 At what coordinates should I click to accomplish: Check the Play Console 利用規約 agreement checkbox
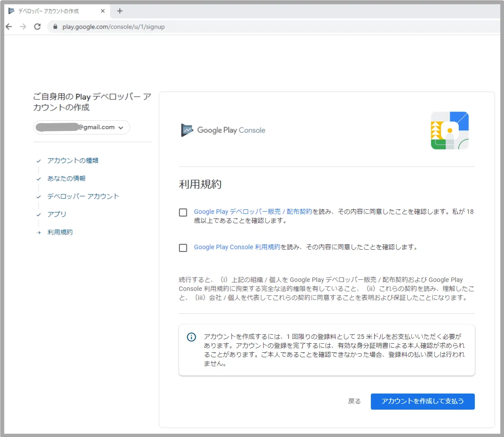[x=183, y=248]
